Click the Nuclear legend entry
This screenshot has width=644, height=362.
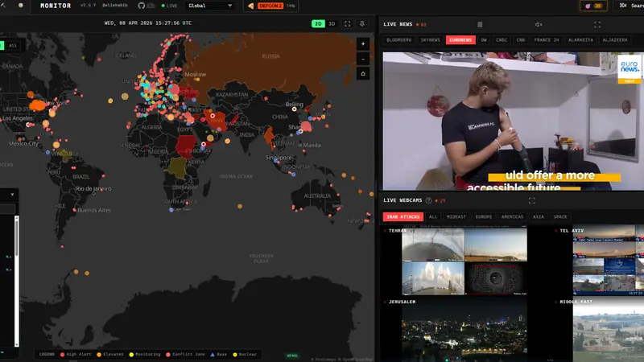[245, 355]
